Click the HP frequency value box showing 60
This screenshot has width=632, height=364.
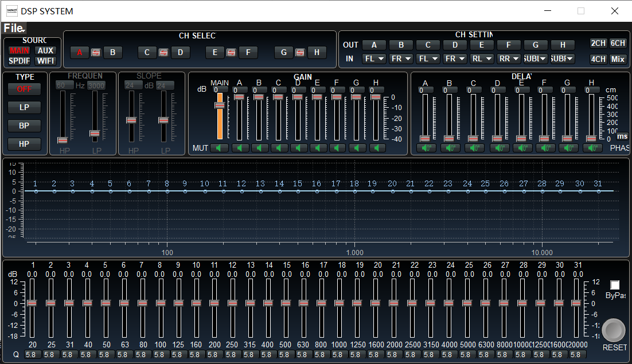coord(64,85)
